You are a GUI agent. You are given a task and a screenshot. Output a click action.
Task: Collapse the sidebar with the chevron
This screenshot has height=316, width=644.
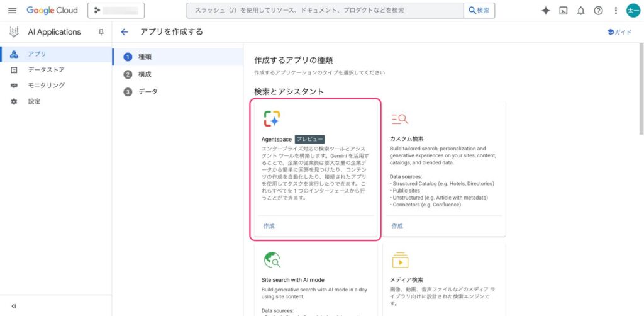pyautogui.click(x=14, y=306)
